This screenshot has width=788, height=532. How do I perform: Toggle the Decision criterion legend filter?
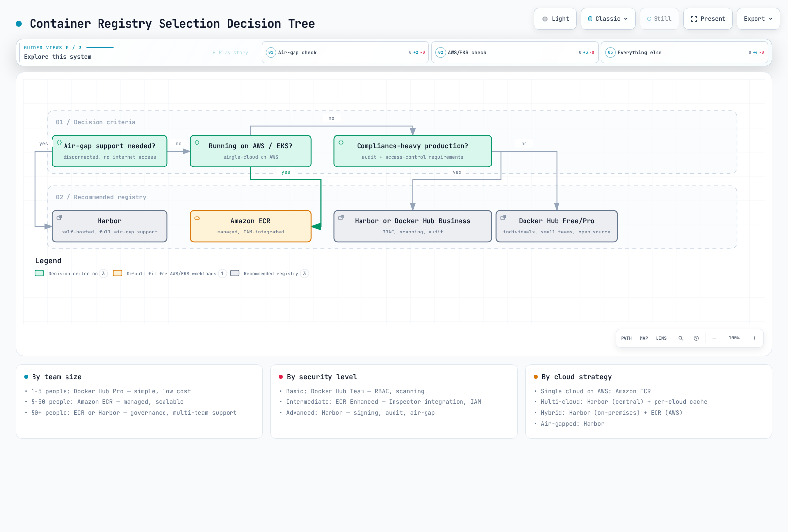click(x=71, y=273)
